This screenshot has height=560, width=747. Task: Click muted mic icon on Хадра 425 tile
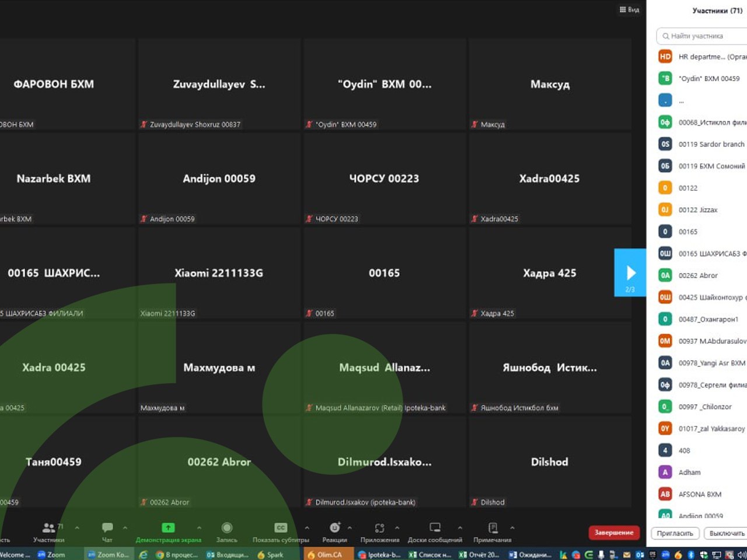(475, 313)
